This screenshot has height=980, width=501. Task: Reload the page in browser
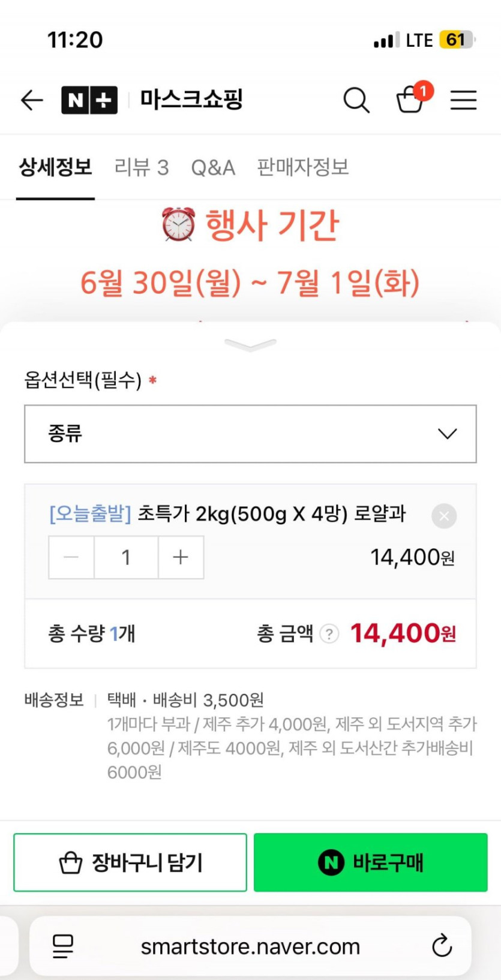pos(442,946)
